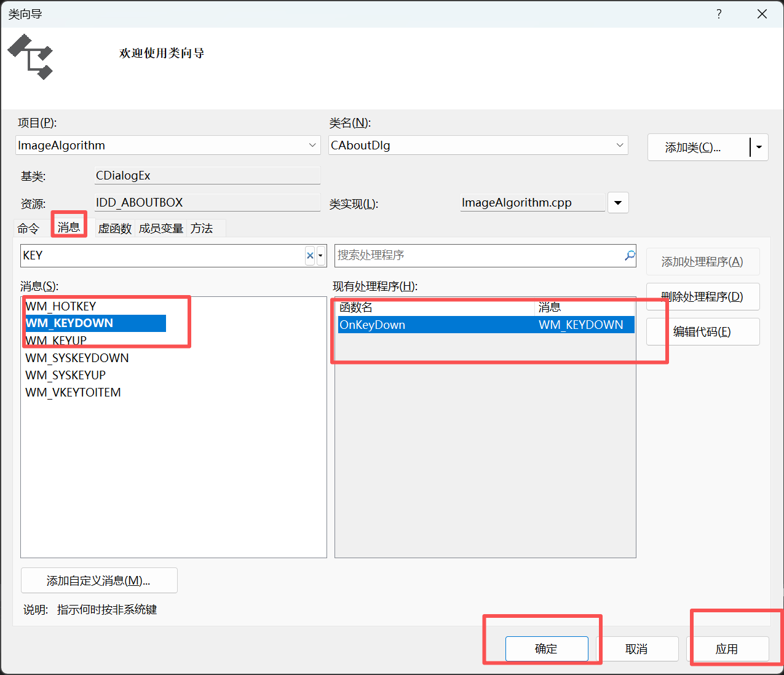Click the ImageAlgorithm.cpp class implementation field
The image size is (784, 675).
(x=533, y=203)
